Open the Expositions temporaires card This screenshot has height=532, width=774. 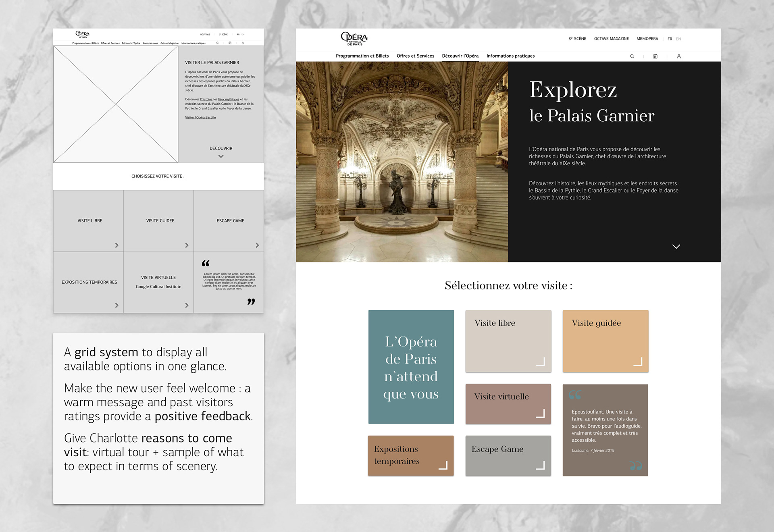tap(410, 455)
